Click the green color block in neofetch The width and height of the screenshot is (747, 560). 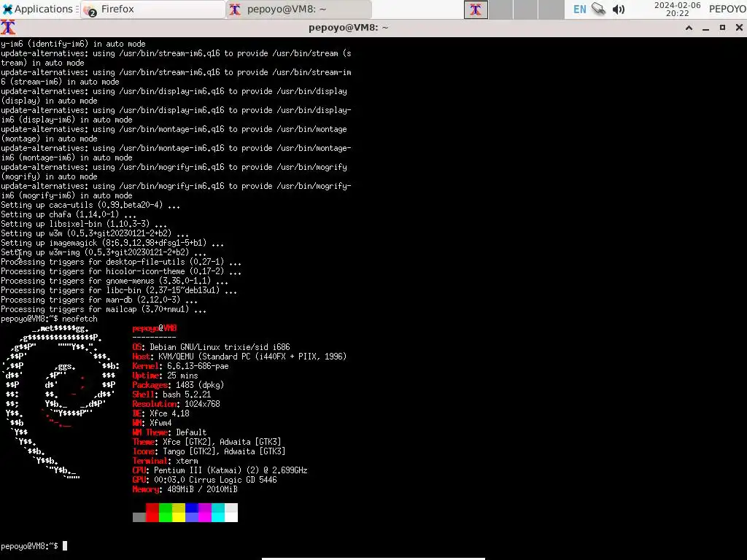[166, 513]
